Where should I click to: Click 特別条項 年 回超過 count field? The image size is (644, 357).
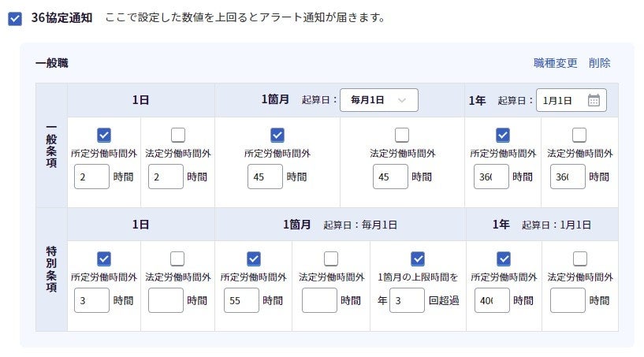pos(407,300)
